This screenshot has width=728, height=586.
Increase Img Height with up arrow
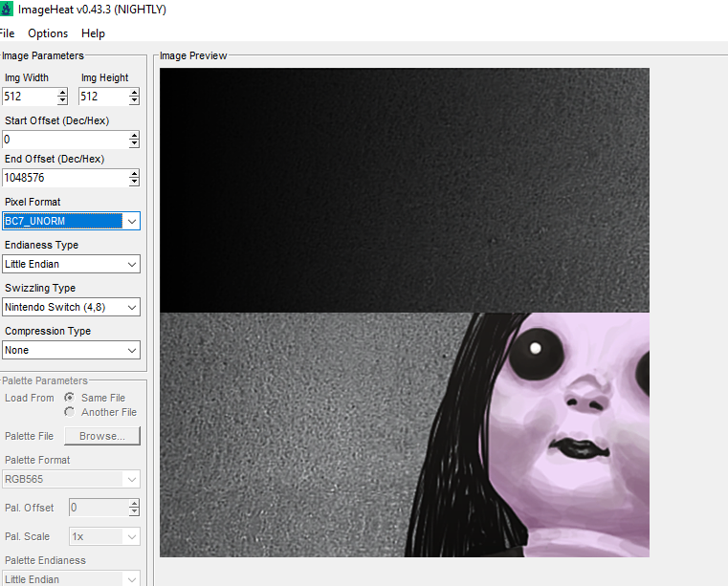(134, 93)
